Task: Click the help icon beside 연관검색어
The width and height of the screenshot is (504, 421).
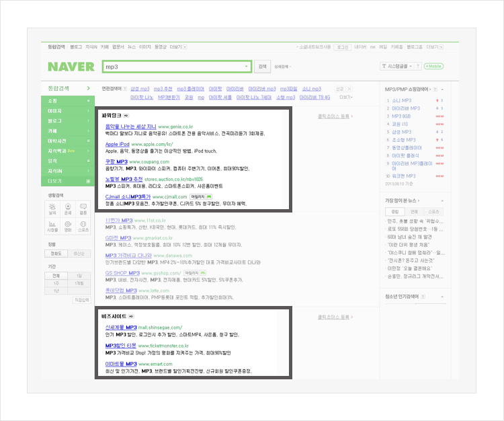Action: tap(125, 89)
